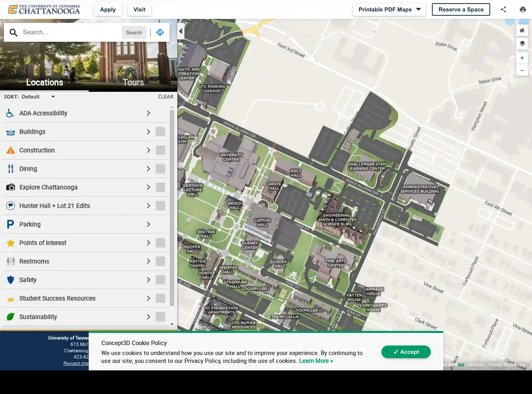This screenshot has height=394, width=532.
Task: Toggle the Sustainability checkbox
Action: tap(160, 317)
